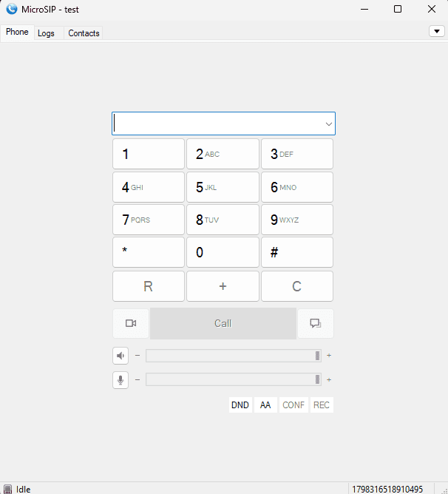This screenshot has height=494, width=448.
Task: Open the Contacts tab
Action: pyautogui.click(x=84, y=33)
